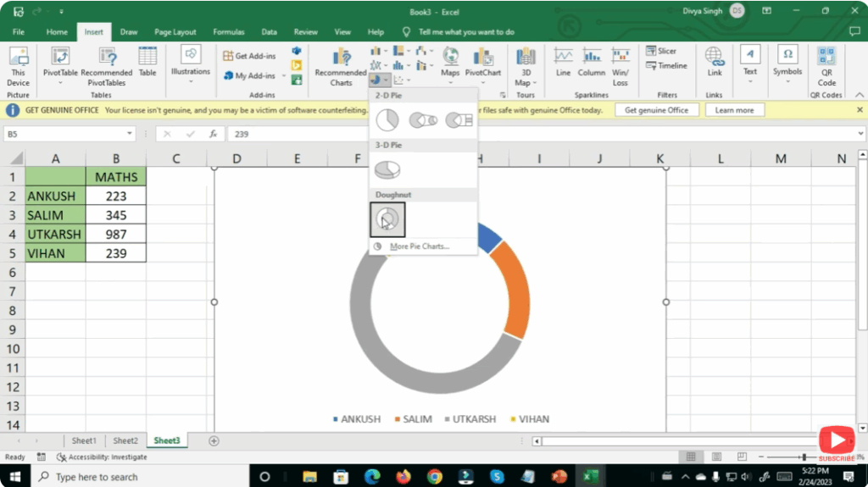Select the Doughnut chart type
Viewport: 868px width, 487px height.
click(x=387, y=220)
